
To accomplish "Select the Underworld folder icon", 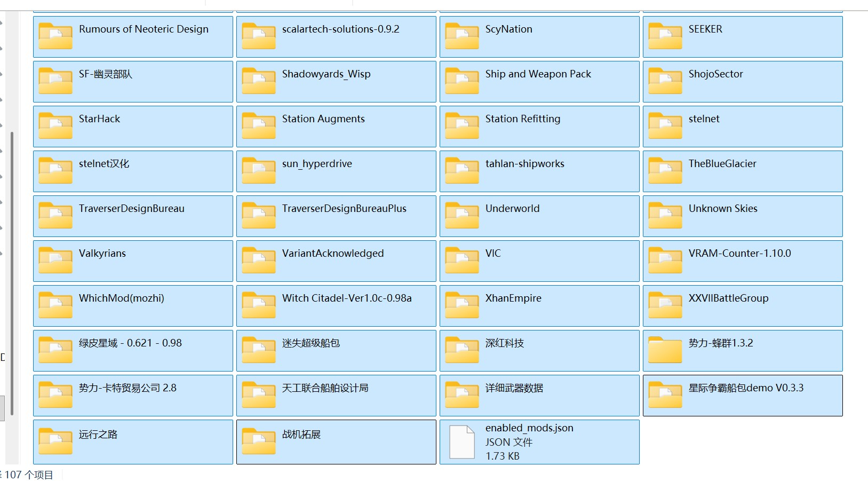I will (x=461, y=216).
